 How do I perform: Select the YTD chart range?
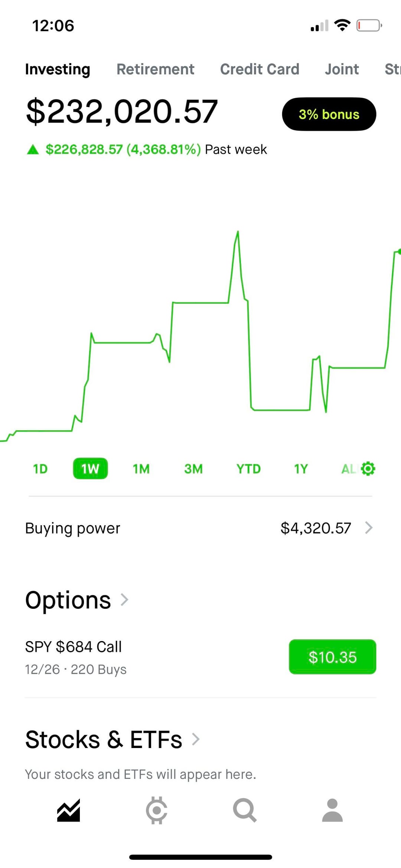(x=248, y=469)
